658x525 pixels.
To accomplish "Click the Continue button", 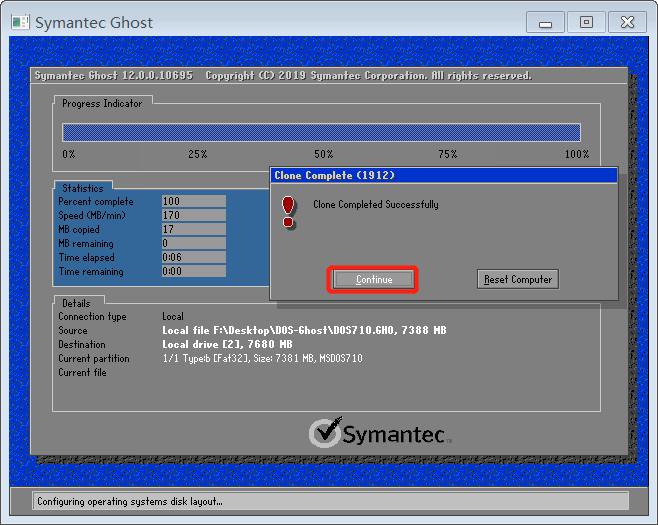I will click(x=373, y=279).
